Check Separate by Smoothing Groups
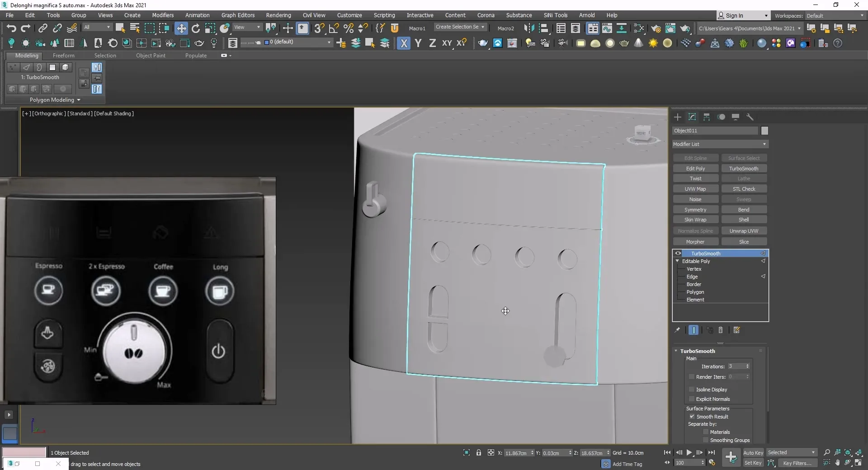Image resolution: width=868 pixels, height=470 pixels. [705, 440]
